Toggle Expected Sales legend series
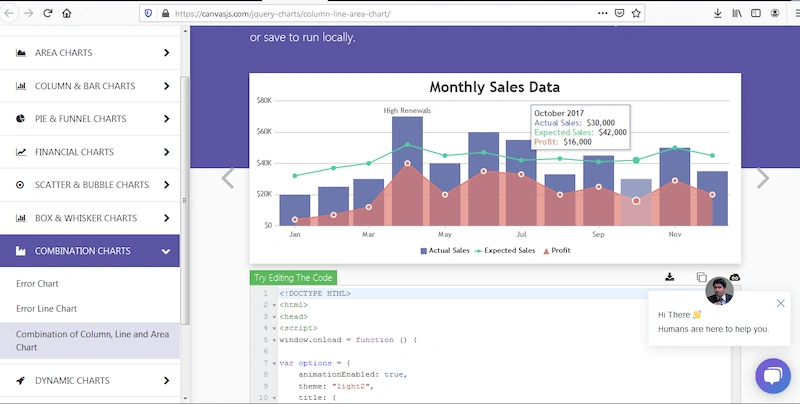The height and width of the screenshot is (404, 800). [505, 250]
